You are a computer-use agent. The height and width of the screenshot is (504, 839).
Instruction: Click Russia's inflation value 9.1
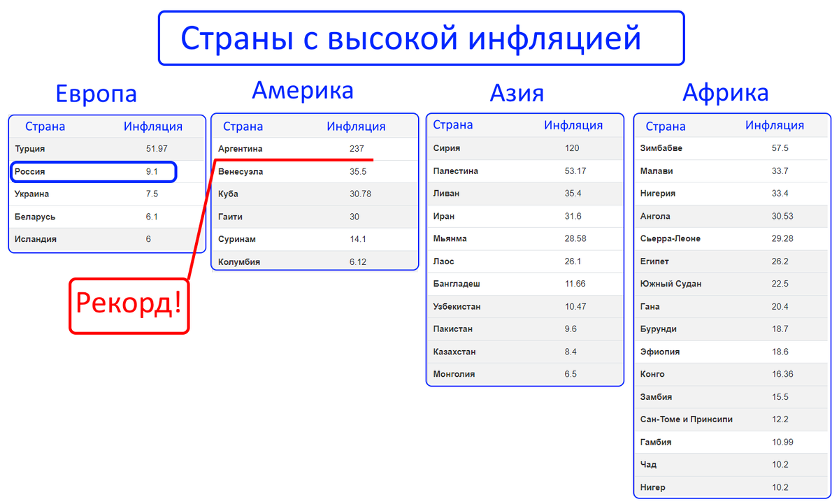click(152, 171)
